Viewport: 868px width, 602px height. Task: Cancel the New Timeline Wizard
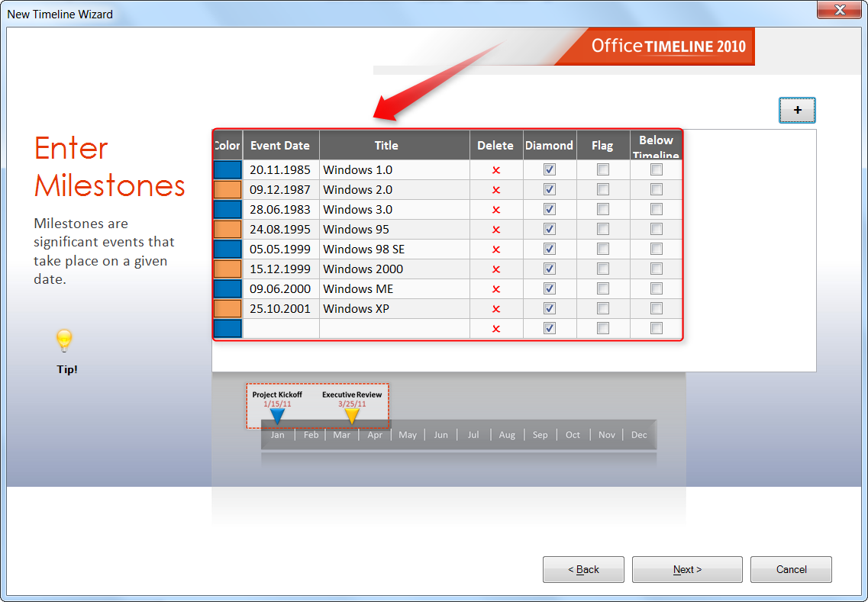(791, 569)
